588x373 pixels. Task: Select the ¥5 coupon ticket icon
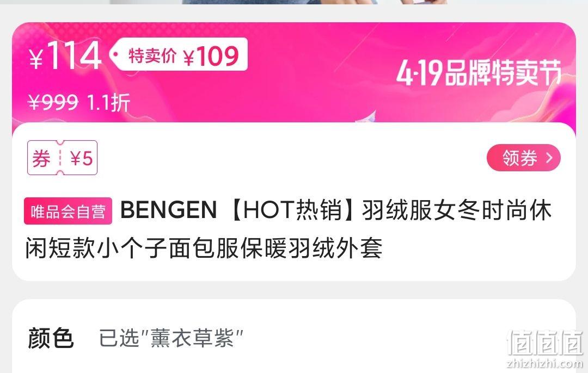(x=62, y=158)
